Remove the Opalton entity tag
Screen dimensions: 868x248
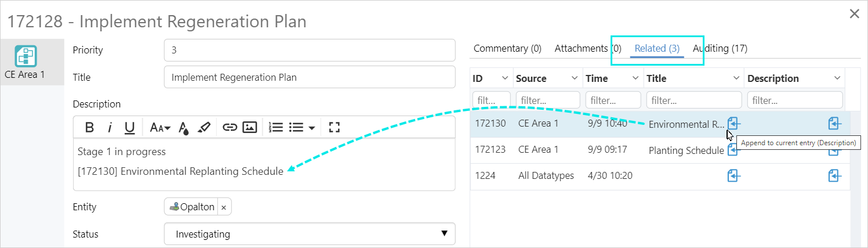pos(224,207)
